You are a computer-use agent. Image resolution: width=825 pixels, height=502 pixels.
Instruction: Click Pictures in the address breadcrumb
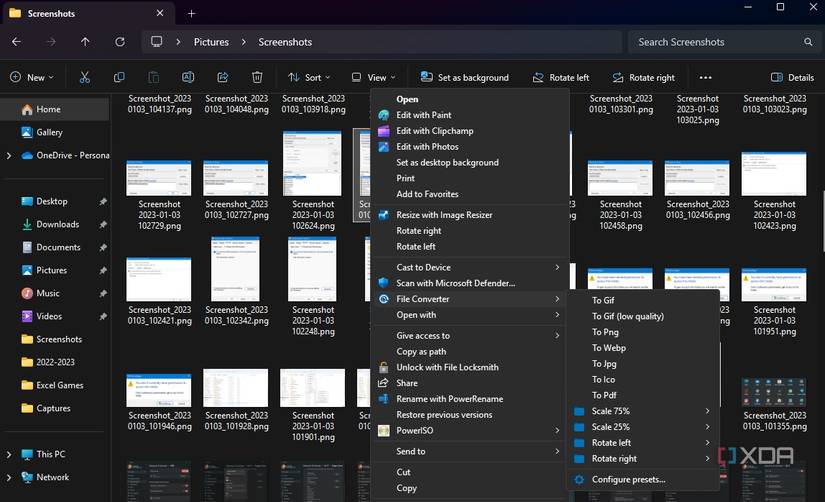(x=211, y=42)
